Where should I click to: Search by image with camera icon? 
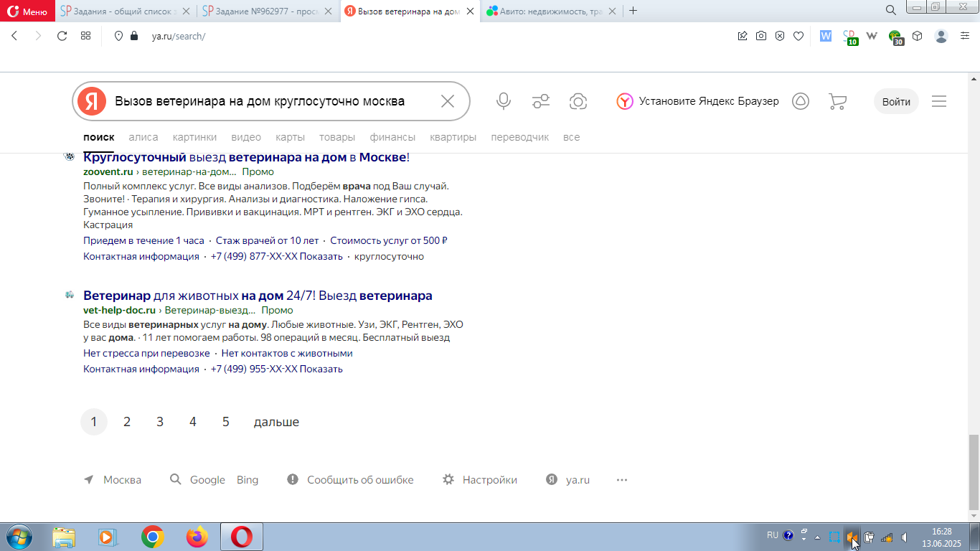578,101
